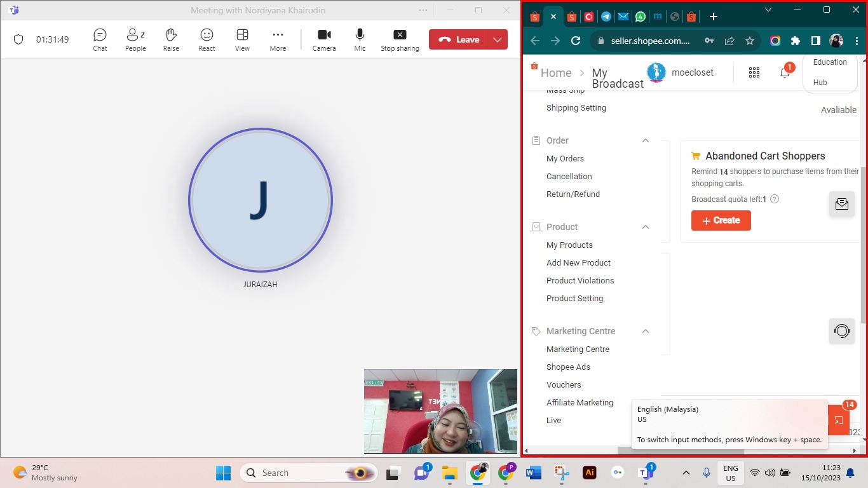Collapse the Product sidebar section

click(x=646, y=227)
